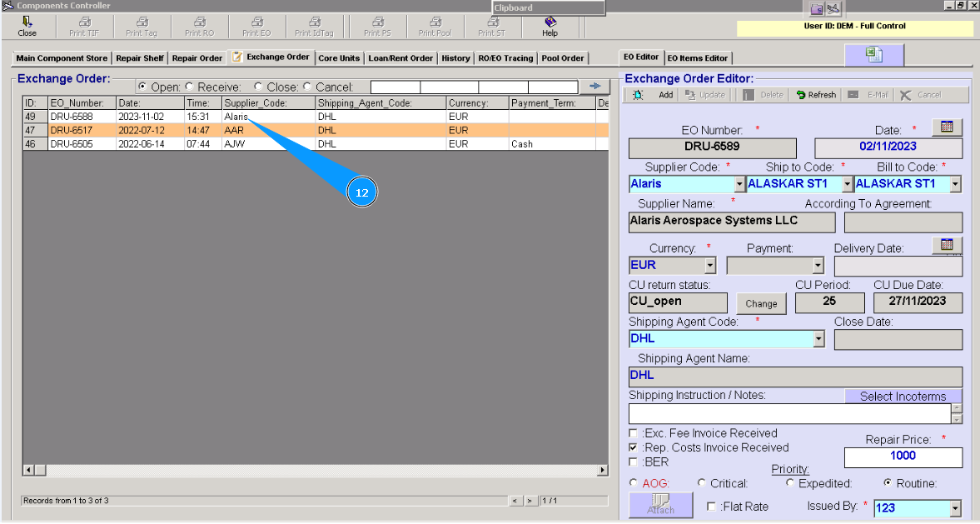Go to next records page button
Screen dimensions: 980x524
(x=530, y=501)
